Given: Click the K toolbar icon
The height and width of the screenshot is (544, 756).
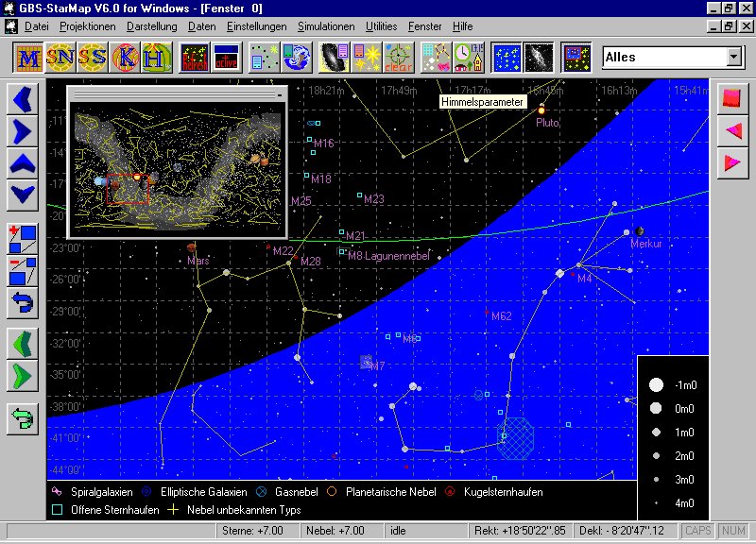Looking at the screenshot, I should [x=125, y=58].
